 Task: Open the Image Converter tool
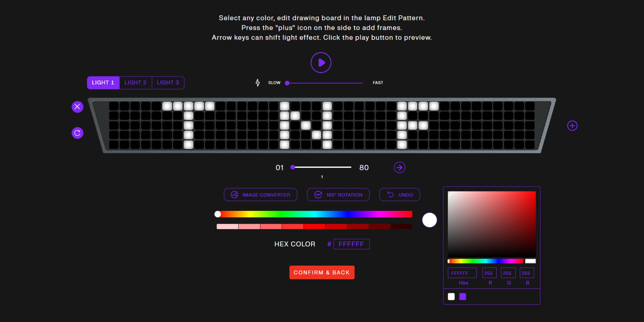click(x=260, y=194)
